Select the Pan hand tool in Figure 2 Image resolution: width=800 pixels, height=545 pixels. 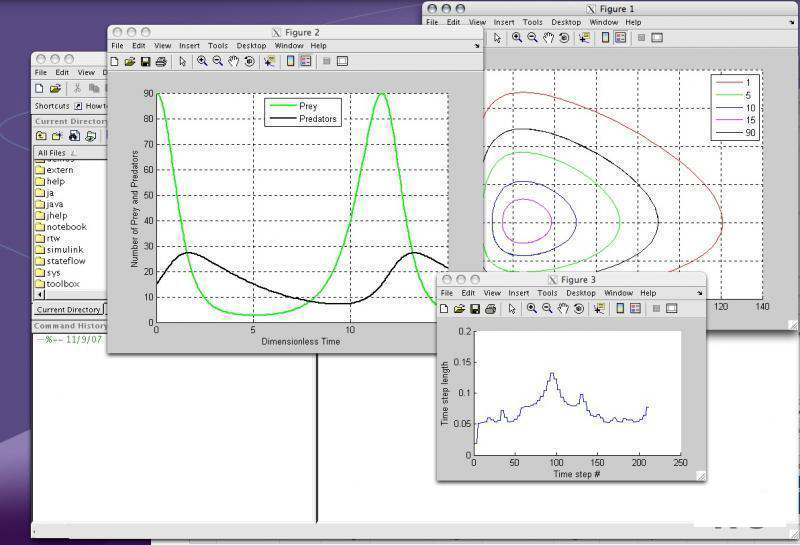pyautogui.click(x=233, y=61)
